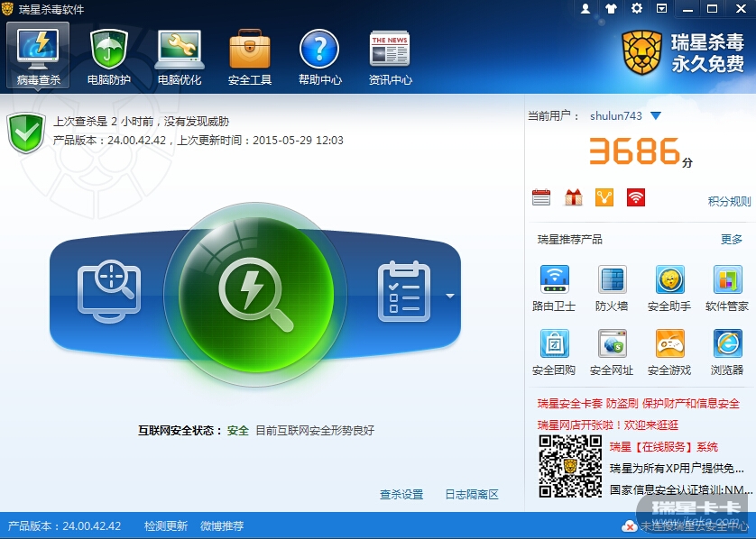Click 瑞星为所有XP用户提供免 news item

(677, 468)
